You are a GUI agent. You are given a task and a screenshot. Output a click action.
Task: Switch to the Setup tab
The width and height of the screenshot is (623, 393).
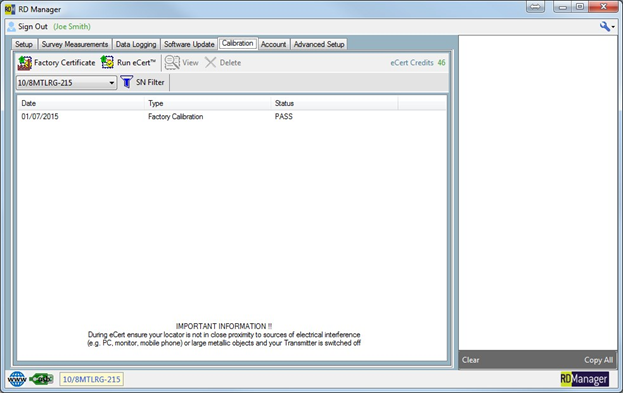(x=24, y=44)
